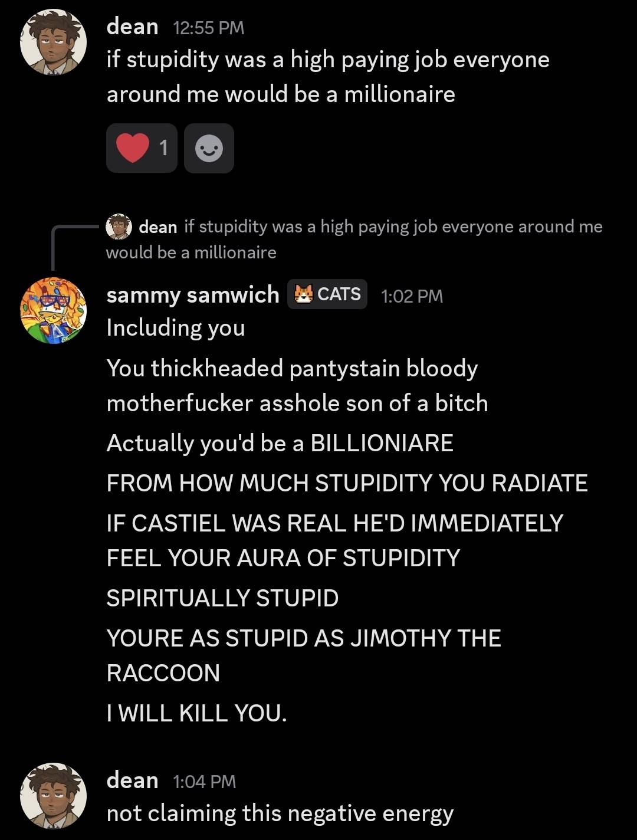Screen dimensions: 637x840
Task: Click the username sammy samwich
Action: coord(193,294)
